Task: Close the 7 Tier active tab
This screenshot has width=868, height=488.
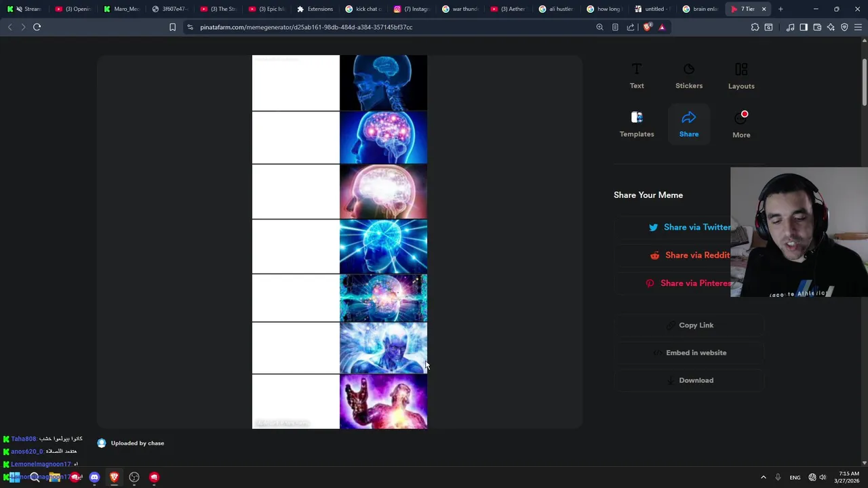Action: pos(764,9)
